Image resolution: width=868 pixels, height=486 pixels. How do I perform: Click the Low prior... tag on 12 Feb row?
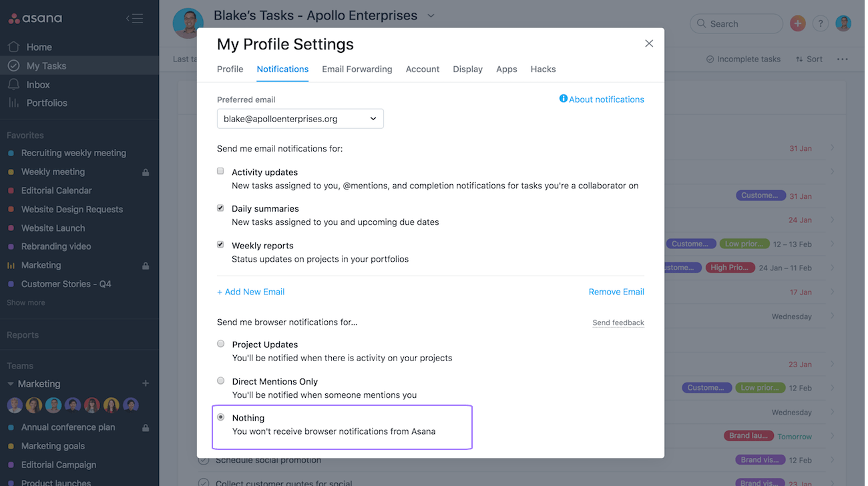(759, 388)
